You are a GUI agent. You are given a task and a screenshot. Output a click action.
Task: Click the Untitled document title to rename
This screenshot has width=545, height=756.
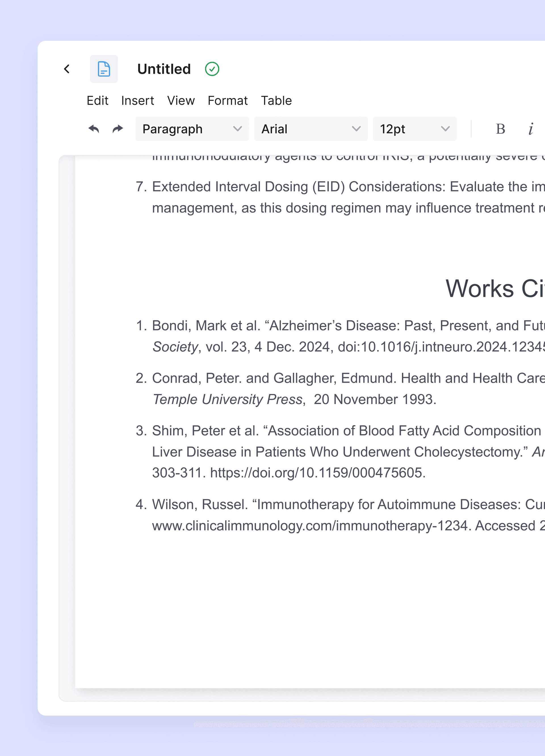[x=164, y=69]
